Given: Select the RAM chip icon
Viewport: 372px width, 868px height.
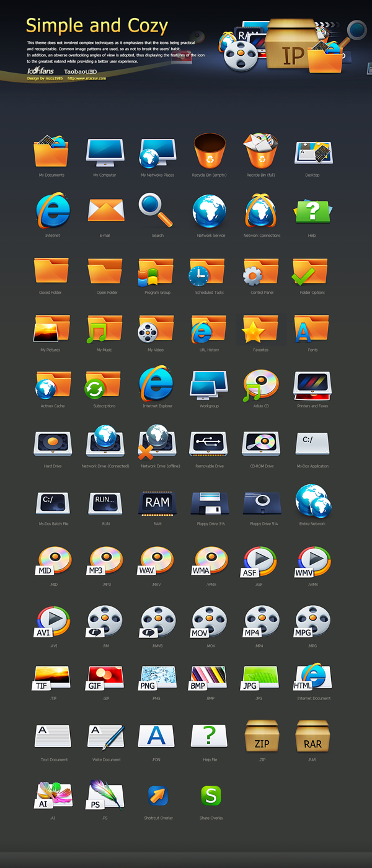Looking at the screenshot, I should (x=157, y=503).
